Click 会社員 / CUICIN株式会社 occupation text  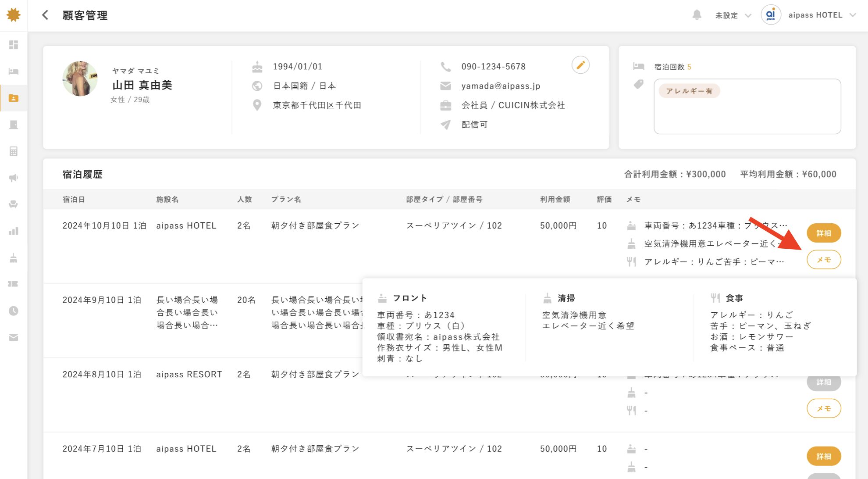[x=513, y=105]
